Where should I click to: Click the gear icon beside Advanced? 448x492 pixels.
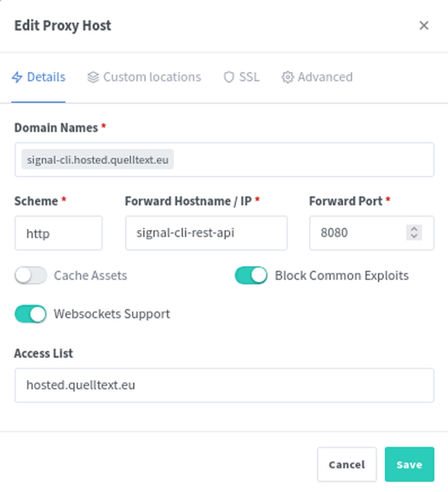tap(288, 77)
